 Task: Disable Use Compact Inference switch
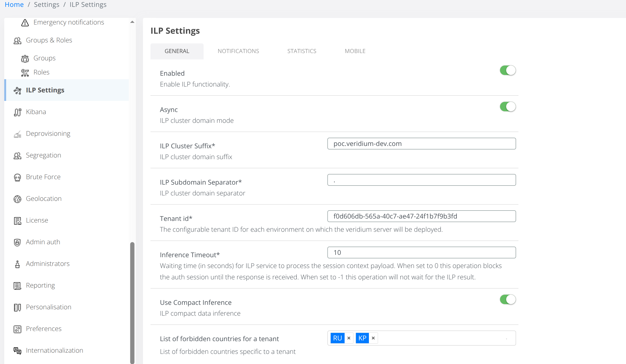(508, 299)
